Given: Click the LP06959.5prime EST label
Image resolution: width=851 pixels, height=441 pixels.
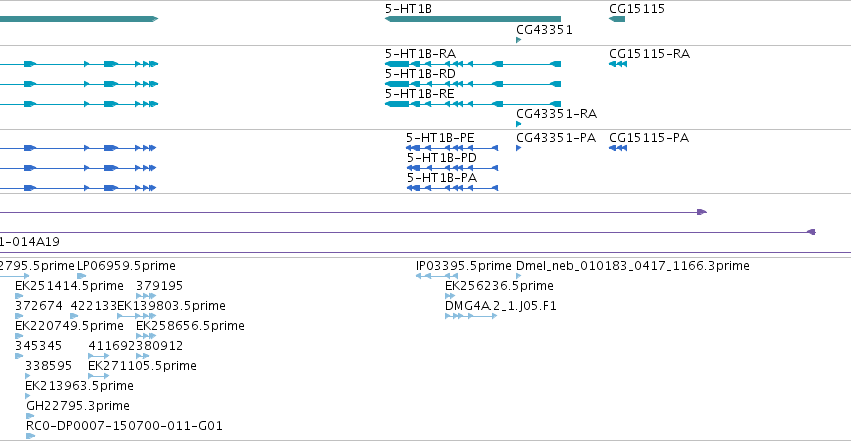Looking at the screenshot, I should pos(126,266).
